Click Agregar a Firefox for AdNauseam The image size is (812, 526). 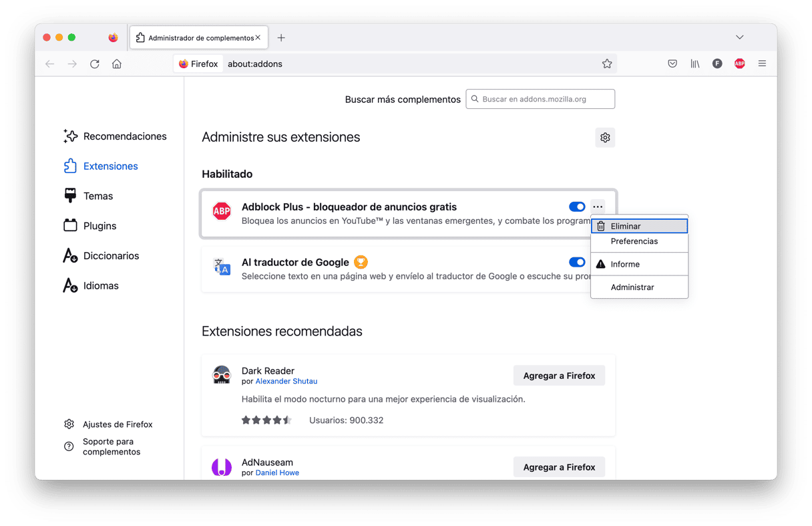[x=559, y=467]
